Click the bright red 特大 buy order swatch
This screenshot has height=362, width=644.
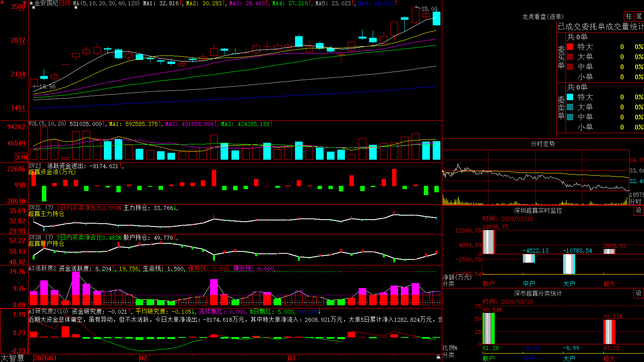pos(570,47)
